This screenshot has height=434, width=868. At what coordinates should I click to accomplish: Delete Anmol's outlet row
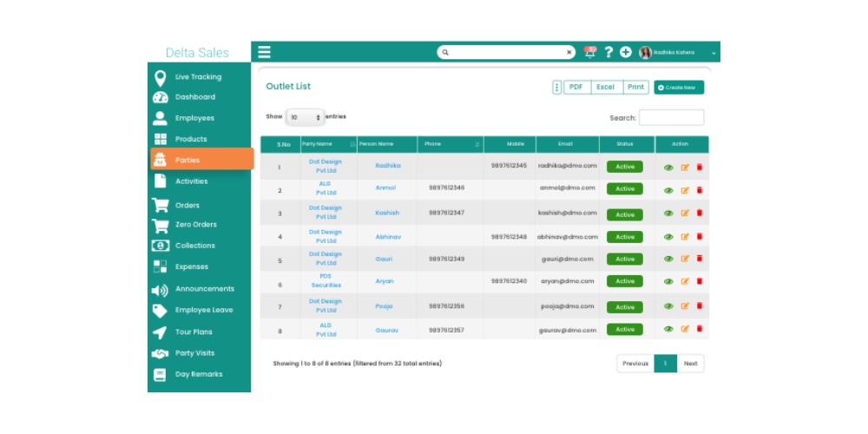pyautogui.click(x=699, y=190)
